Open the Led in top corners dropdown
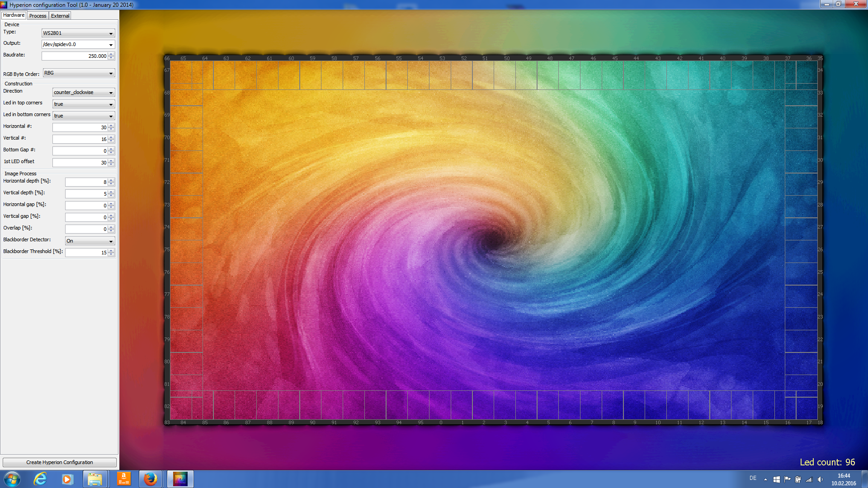 coord(84,104)
